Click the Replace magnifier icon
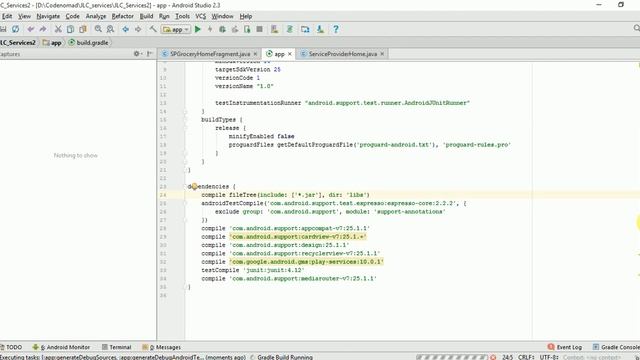Image resolution: width=640 pixels, height=360 pixels. 110,29
